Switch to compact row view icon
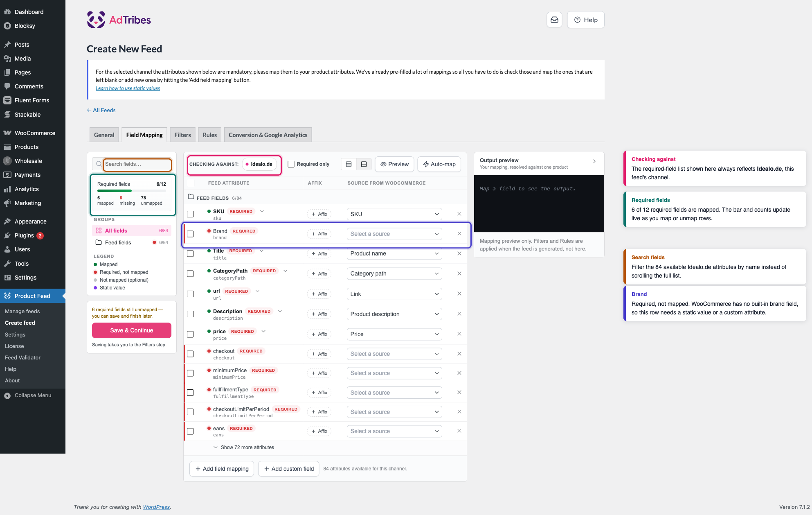The height and width of the screenshot is (515, 812). point(349,164)
